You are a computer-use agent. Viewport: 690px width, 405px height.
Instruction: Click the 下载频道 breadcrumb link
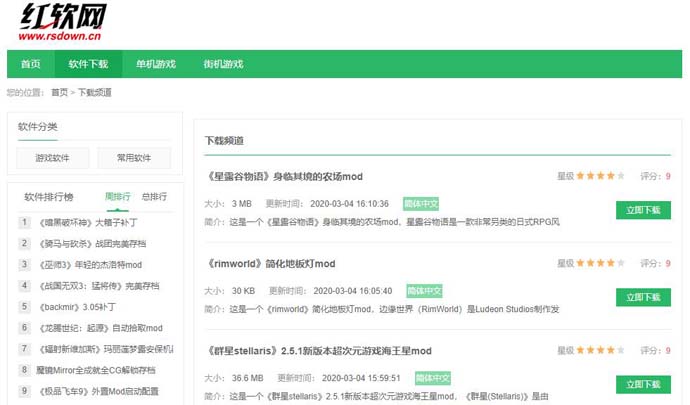point(95,92)
